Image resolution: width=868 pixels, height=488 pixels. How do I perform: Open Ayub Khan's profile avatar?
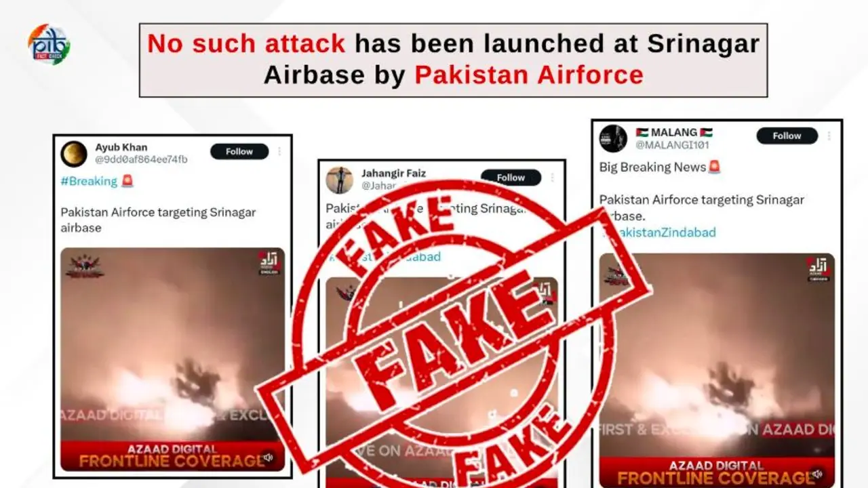pos(74,154)
